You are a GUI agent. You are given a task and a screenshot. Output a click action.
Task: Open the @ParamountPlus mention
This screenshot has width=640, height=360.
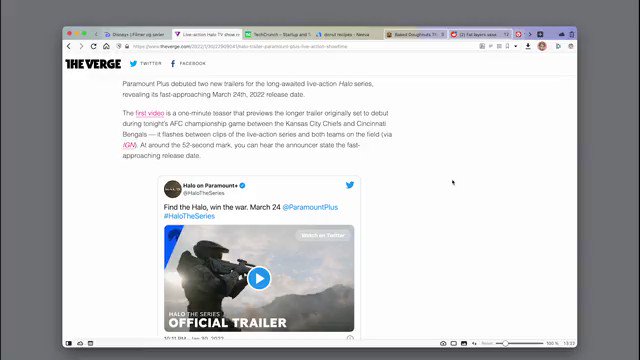[310, 207]
